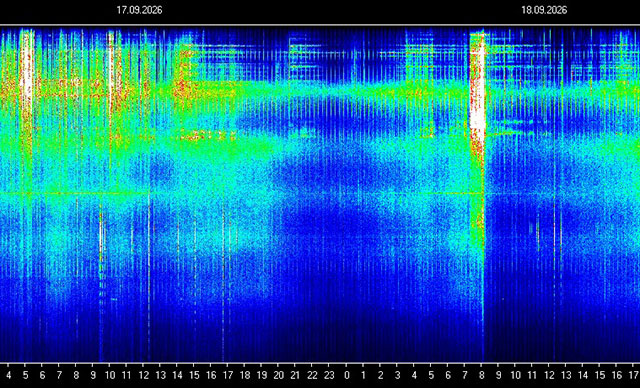Select hour label 23 on time axis
The image size is (640, 388).
[x=329, y=375]
